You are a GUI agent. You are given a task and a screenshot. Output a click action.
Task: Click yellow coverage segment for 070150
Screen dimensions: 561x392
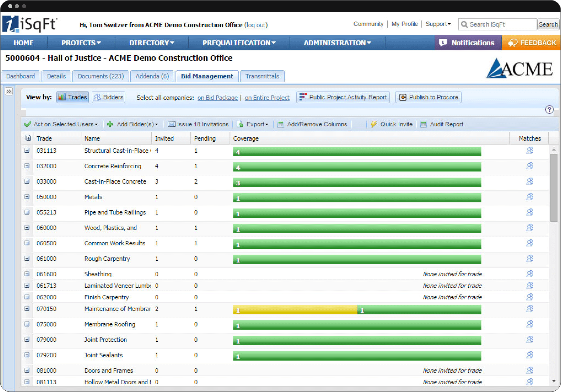point(295,310)
